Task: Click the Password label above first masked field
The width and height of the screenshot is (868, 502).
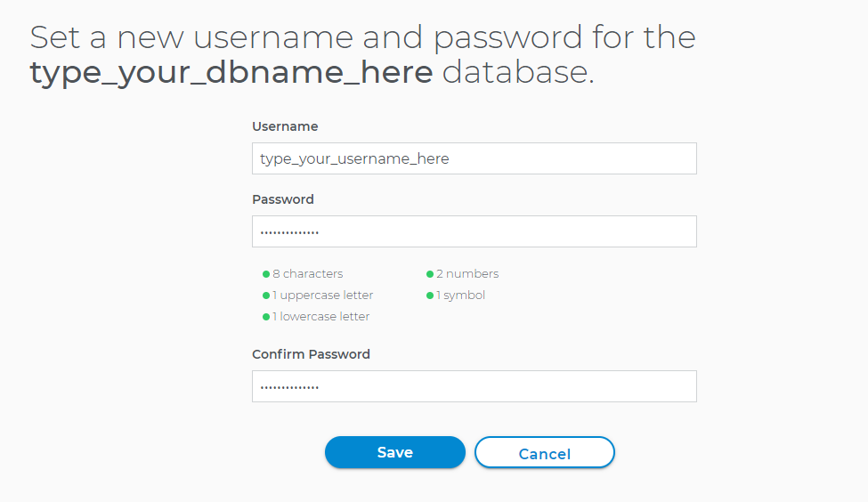Action: [x=283, y=199]
